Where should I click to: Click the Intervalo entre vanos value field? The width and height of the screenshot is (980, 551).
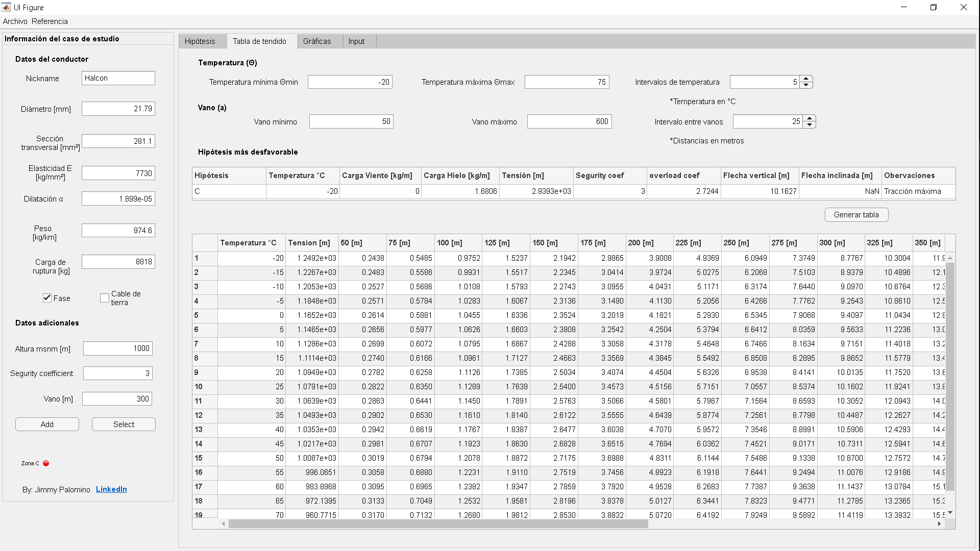[768, 121]
